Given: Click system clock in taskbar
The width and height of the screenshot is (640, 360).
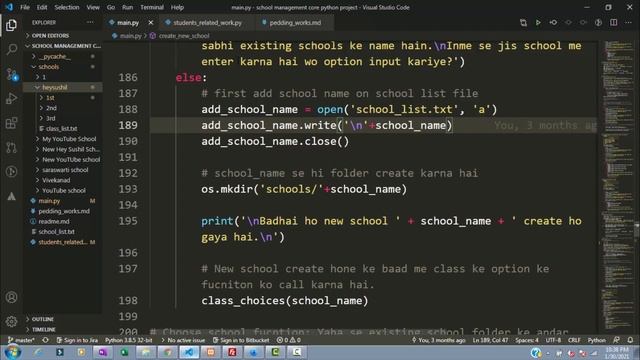Looking at the screenshot, I should (x=618, y=353).
